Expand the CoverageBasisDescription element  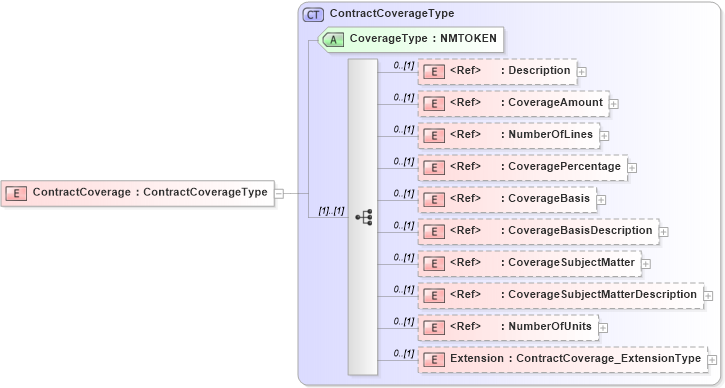click(x=664, y=232)
